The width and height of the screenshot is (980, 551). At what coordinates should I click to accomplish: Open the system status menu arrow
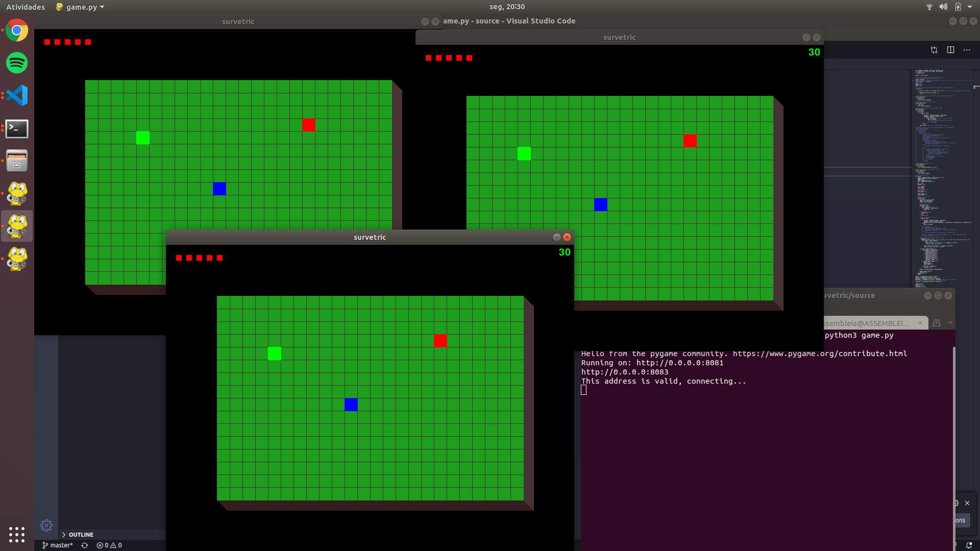(x=970, y=7)
